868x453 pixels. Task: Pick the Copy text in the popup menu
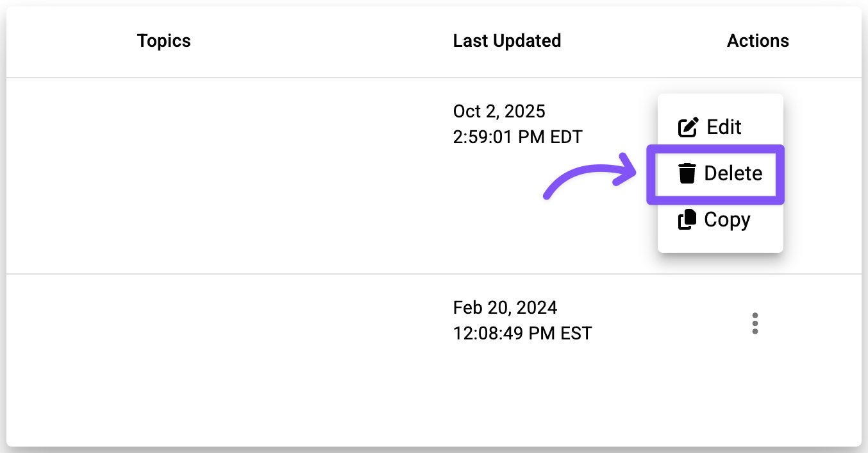727,220
